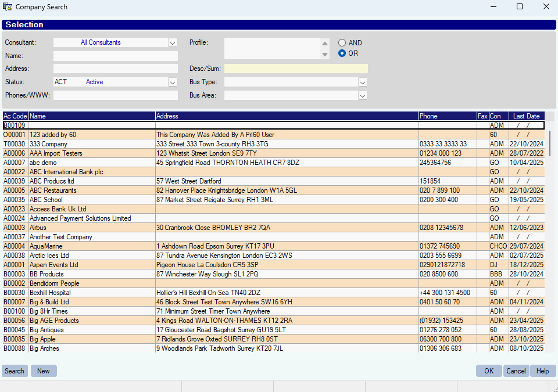Click the CHCO consultant cell
The image size is (558, 392).
(x=499, y=246)
